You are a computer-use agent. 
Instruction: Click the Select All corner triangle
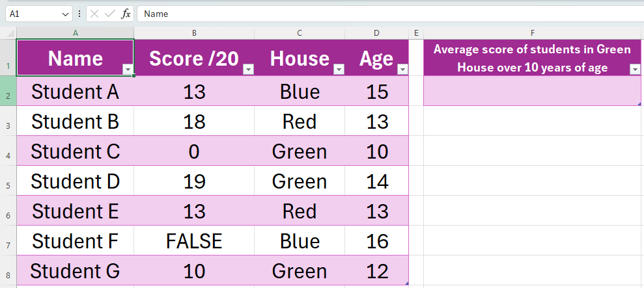(x=10, y=33)
